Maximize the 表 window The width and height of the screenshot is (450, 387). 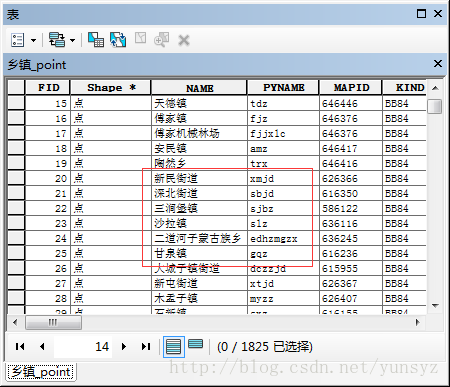pos(421,14)
